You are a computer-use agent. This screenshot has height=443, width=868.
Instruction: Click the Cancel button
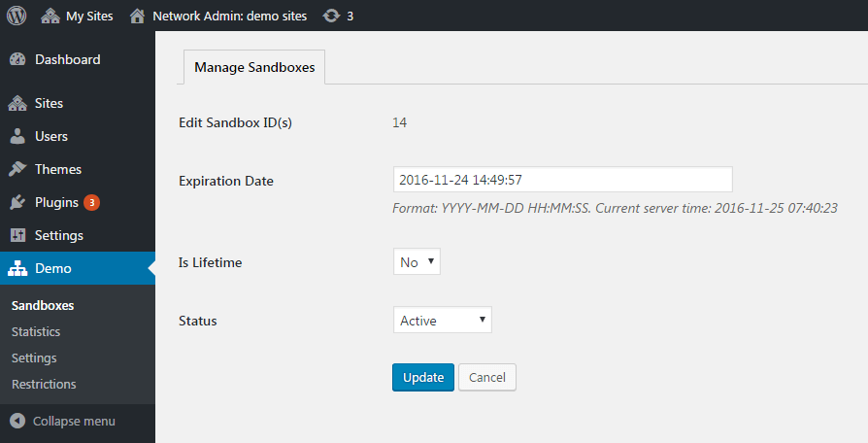[x=487, y=377]
